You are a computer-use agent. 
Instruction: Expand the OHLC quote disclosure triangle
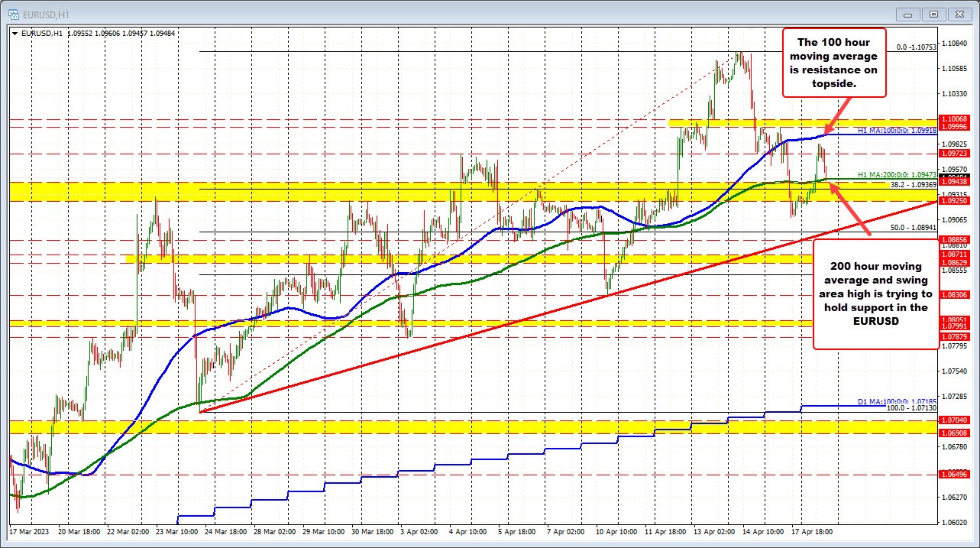tap(14, 33)
